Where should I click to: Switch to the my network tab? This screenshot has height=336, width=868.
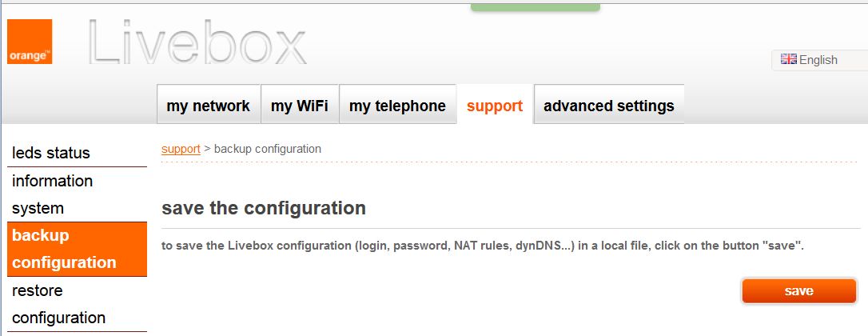(208, 106)
